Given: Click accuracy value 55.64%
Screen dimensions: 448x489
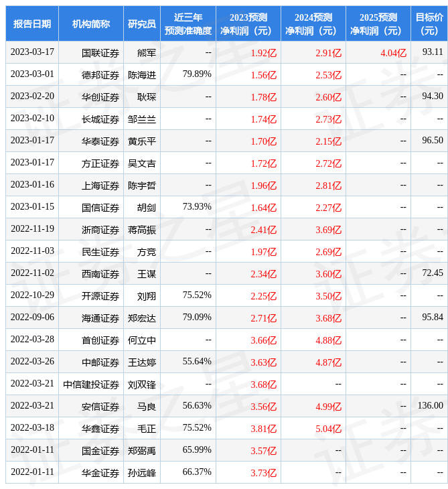Looking at the screenshot, I should tap(197, 362).
